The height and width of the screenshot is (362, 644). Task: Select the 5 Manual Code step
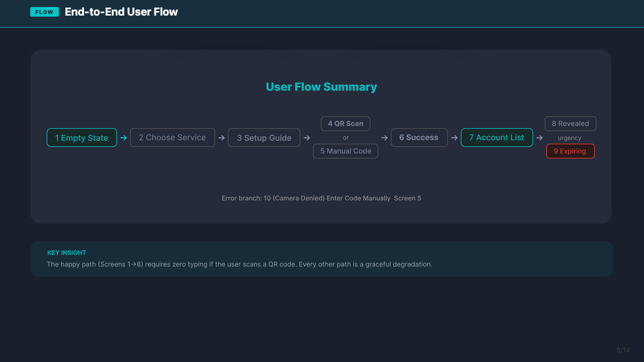(x=345, y=151)
